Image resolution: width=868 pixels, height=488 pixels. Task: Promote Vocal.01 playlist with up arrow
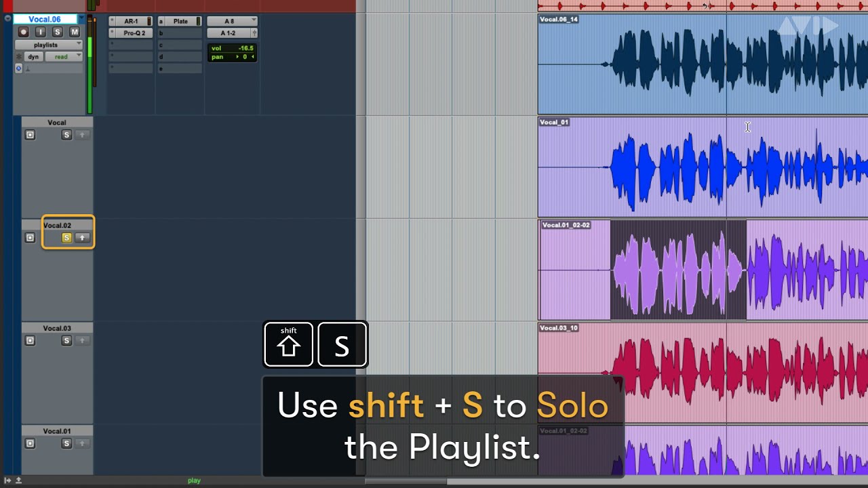point(82,443)
